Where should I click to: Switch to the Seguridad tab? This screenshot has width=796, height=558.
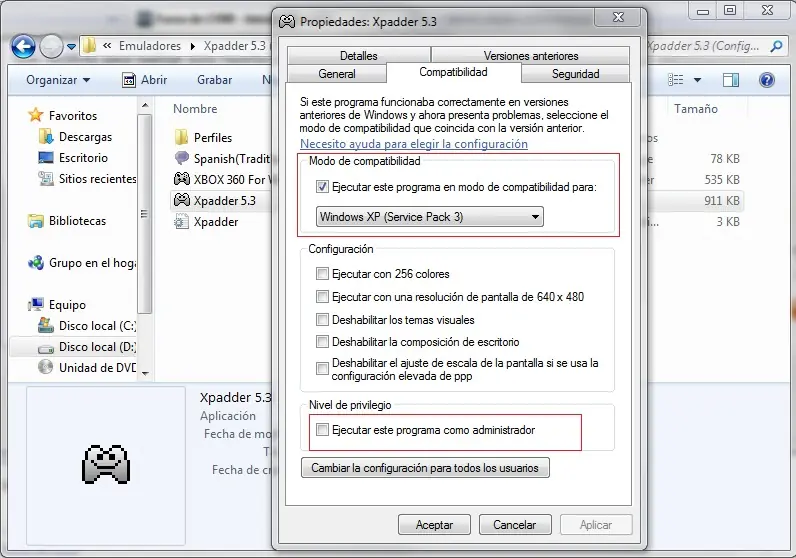pos(575,74)
